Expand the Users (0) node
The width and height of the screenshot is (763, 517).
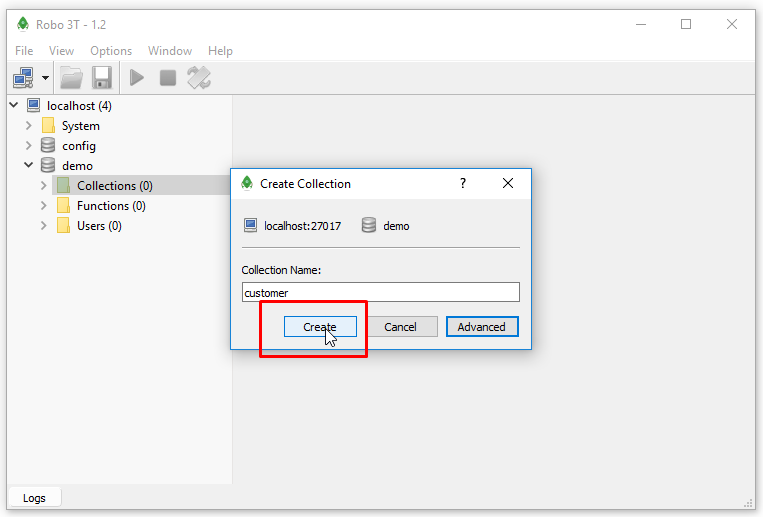pyautogui.click(x=44, y=225)
